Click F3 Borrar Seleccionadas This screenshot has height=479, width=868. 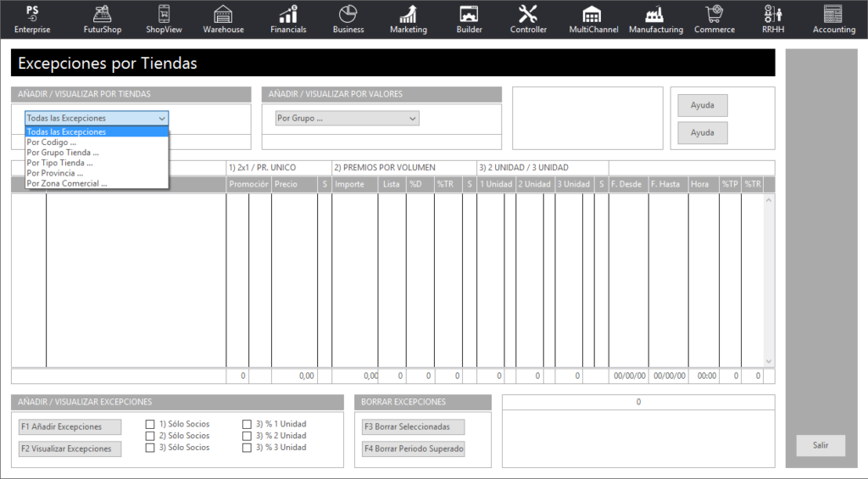click(x=413, y=427)
